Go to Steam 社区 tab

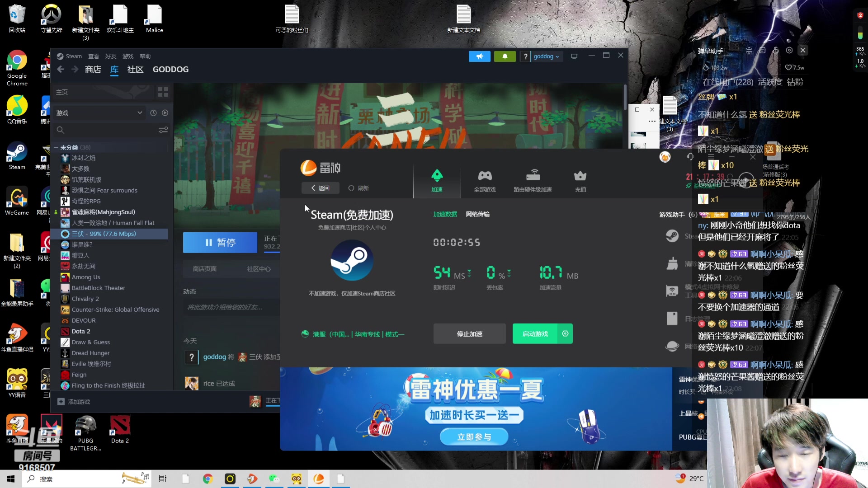tap(135, 70)
